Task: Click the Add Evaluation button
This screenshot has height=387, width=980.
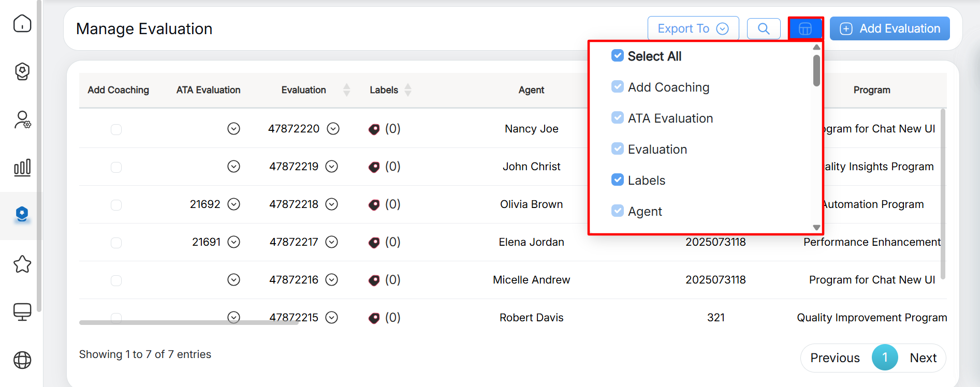Action: point(889,28)
